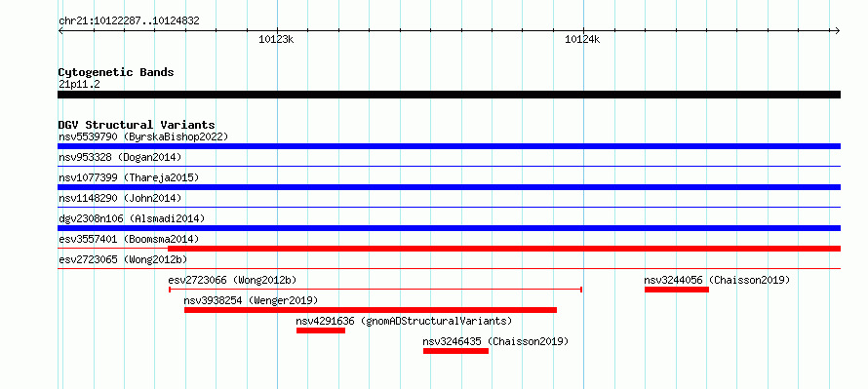This screenshot has width=868, height=389.
Task: Select the red bracketed line of esv2723066
Action: 375,289
